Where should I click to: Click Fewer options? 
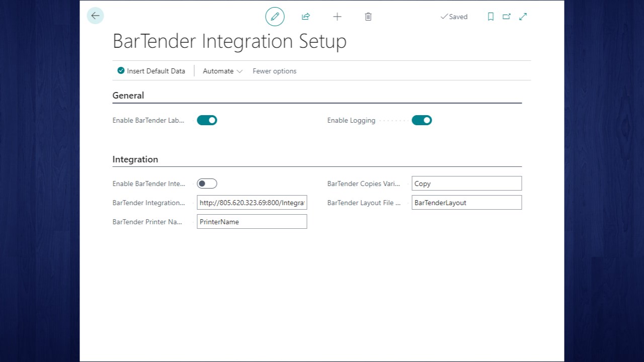[274, 71]
